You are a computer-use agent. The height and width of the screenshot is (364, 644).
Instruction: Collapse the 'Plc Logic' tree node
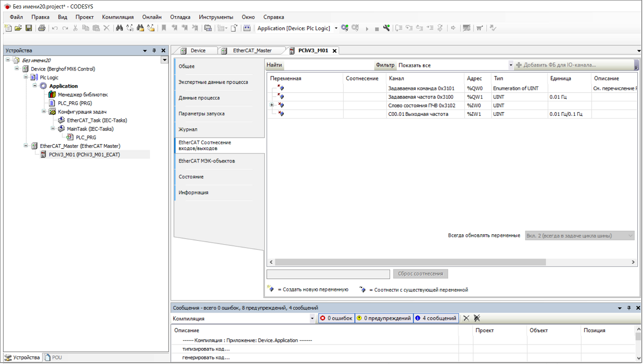pos(26,77)
